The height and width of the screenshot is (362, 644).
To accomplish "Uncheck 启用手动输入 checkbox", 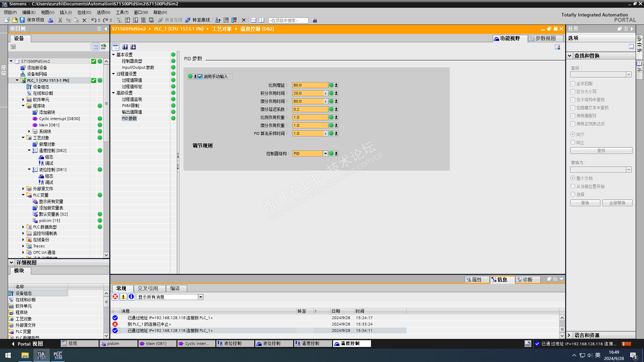I will [200, 76].
